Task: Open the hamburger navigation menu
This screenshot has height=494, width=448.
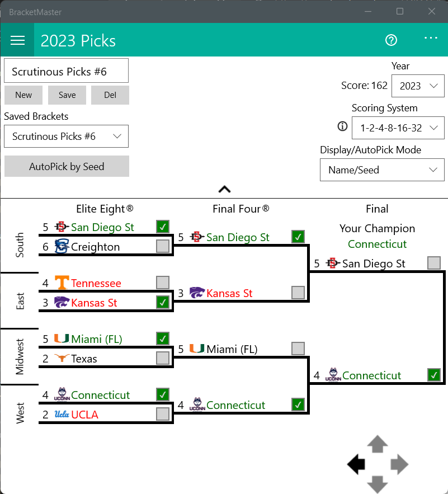Action: pos(18,40)
